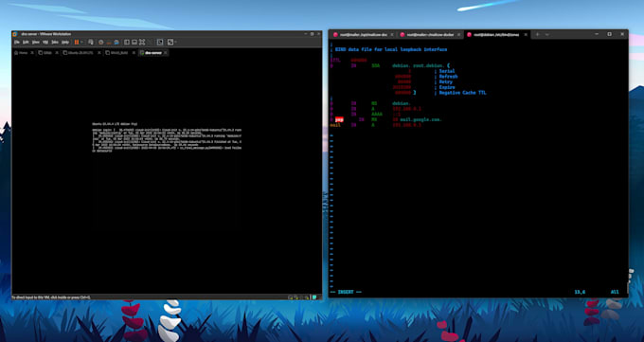644x342 pixels.
Task: Click the '-- INSERT --' mode indicator
Action: [x=346, y=292]
